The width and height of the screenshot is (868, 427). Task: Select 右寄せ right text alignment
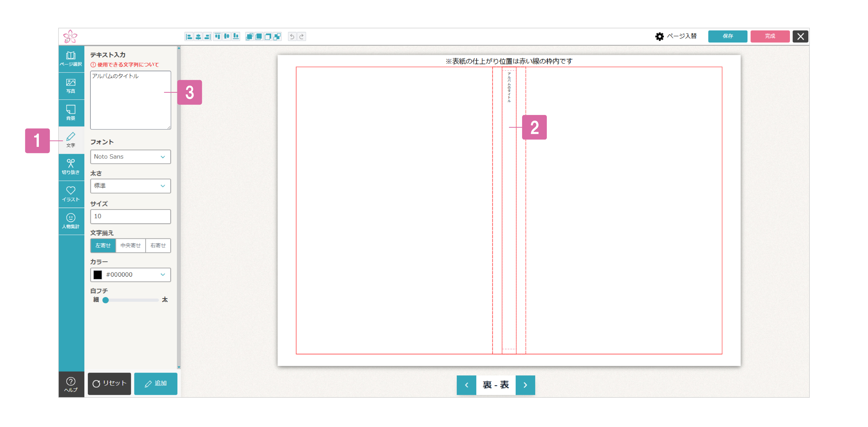tap(158, 246)
